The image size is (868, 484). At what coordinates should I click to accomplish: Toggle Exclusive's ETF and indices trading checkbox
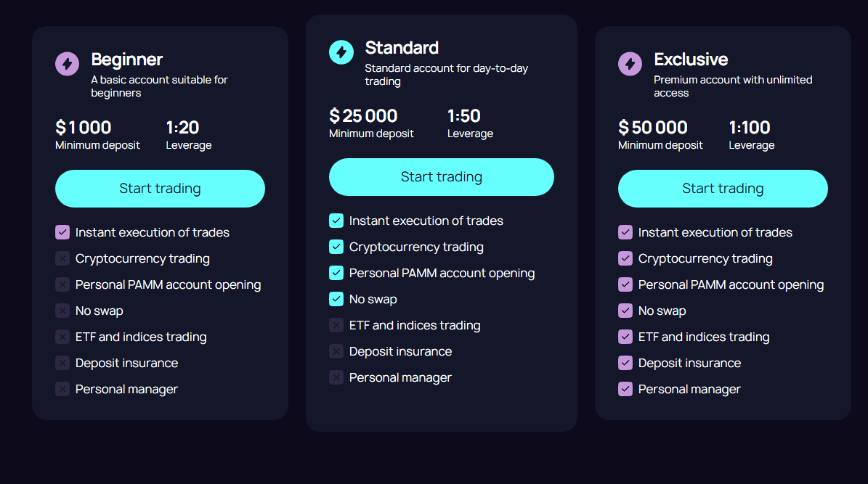625,337
